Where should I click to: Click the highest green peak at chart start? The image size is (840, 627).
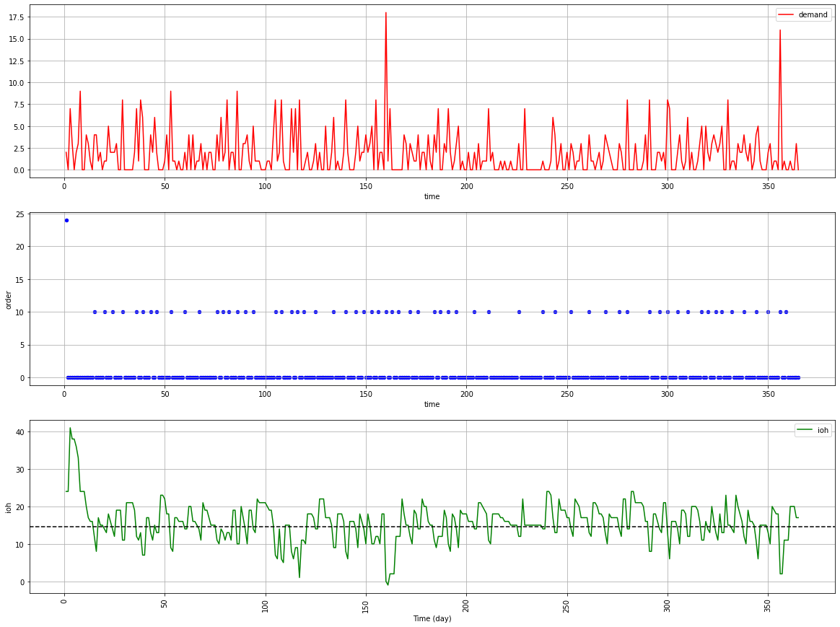pyautogui.click(x=70, y=428)
